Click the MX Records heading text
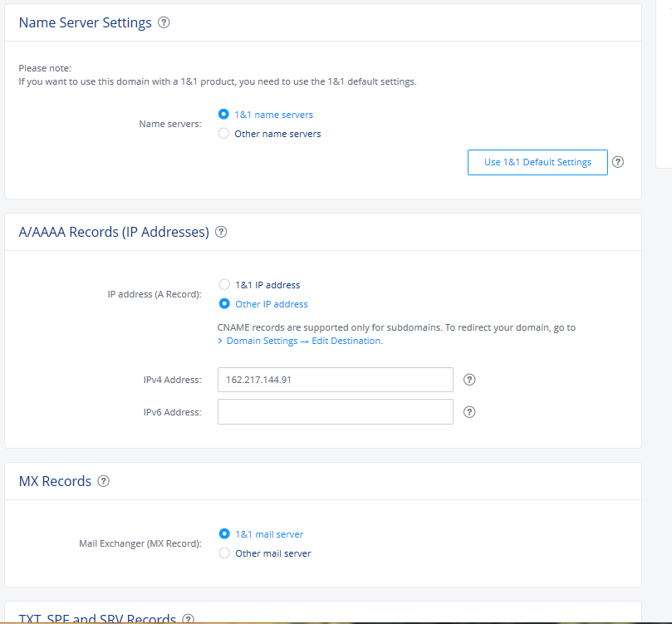The height and width of the screenshot is (624, 672). pyautogui.click(x=55, y=481)
